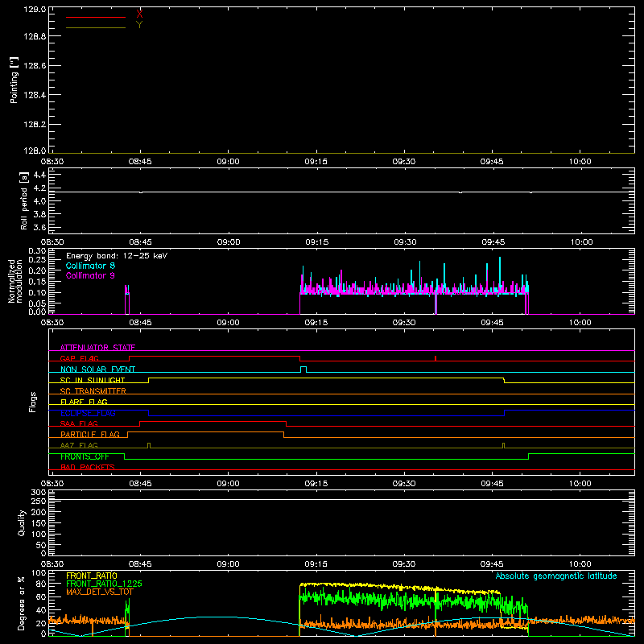Click the ATTENUATOR_STATE flag label
This screenshot has width=644, height=644.
(x=97, y=348)
